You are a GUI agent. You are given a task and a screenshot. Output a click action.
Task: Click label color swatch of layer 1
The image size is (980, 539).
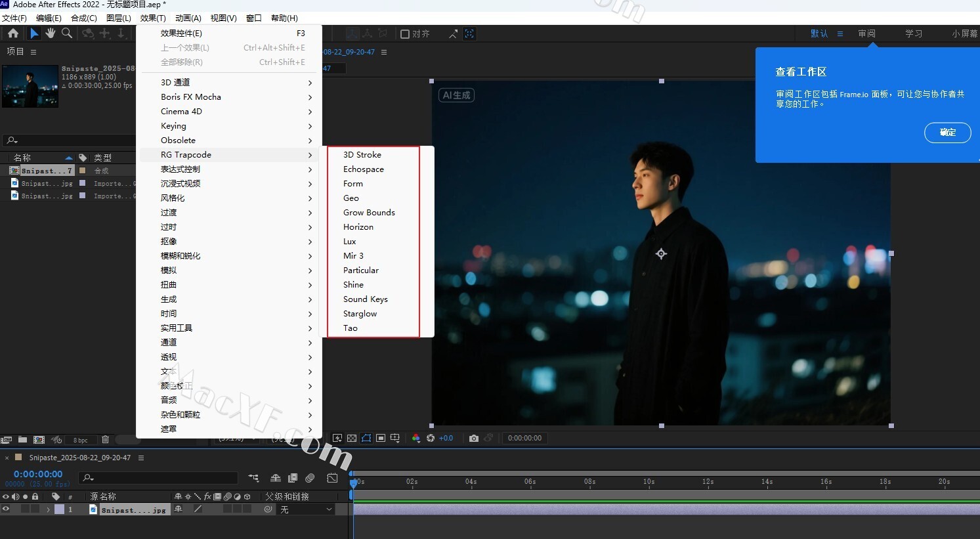coord(59,509)
